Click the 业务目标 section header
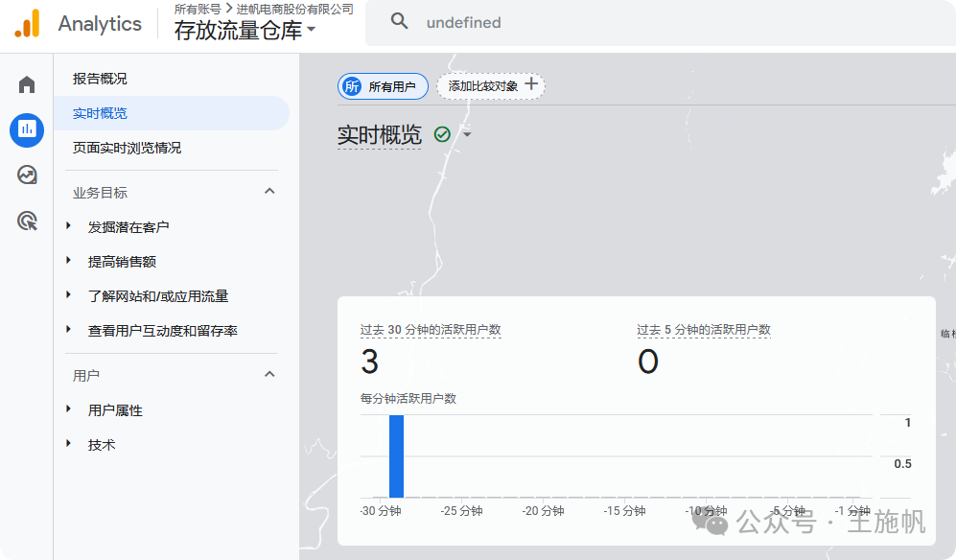Viewport: 956px width, 560px height. pos(100,193)
